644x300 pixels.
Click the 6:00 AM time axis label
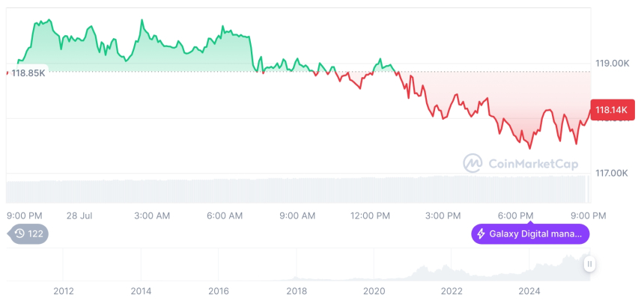[225, 215]
